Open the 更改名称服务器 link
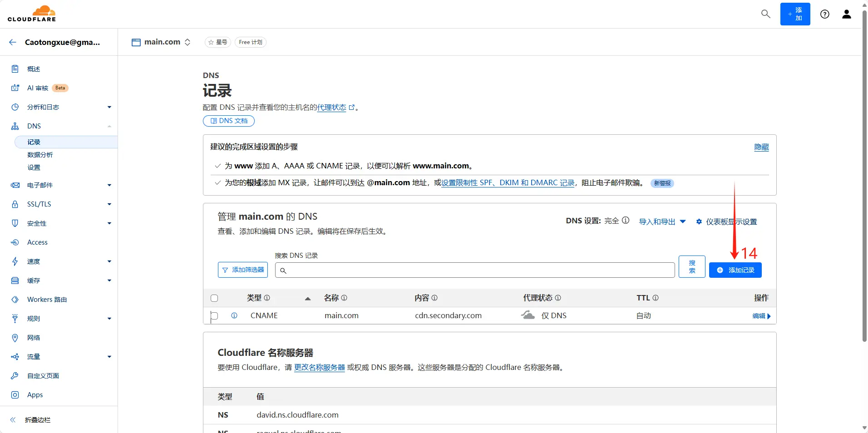This screenshot has width=868, height=433. (x=320, y=368)
